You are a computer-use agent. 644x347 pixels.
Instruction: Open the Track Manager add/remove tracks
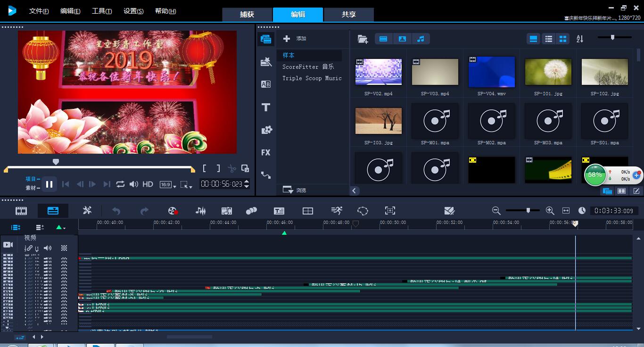pyautogui.click(x=40, y=227)
